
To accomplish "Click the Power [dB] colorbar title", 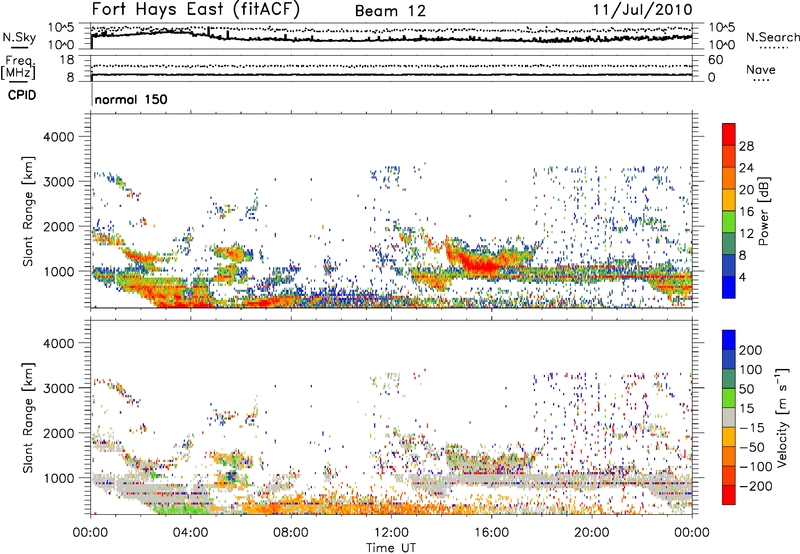I will [763, 211].
